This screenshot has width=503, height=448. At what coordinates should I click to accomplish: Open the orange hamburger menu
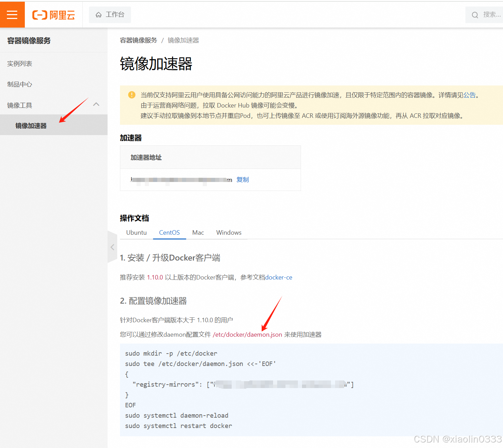(12, 14)
